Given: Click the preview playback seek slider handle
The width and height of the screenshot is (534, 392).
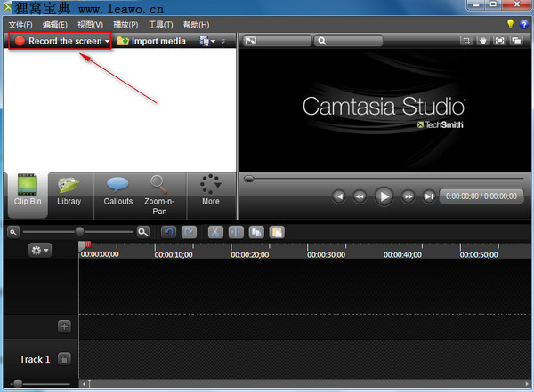Looking at the screenshot, I should (248, 179).
